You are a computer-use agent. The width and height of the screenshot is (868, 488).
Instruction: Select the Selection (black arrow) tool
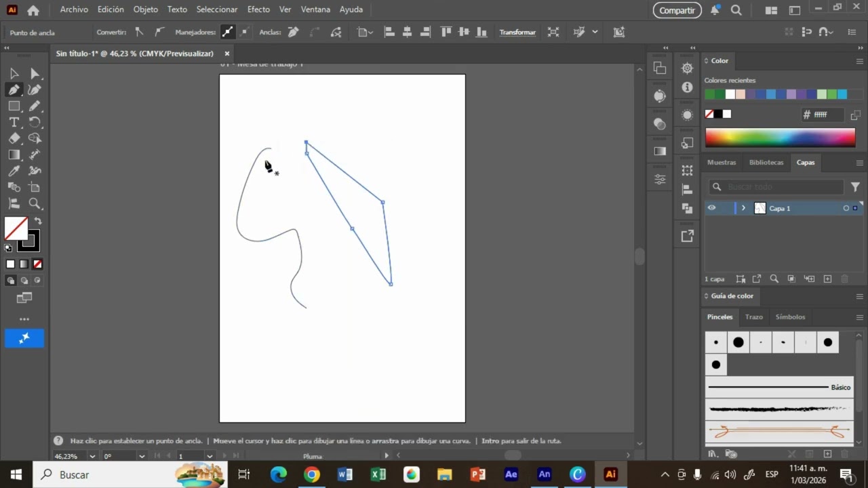14,73
